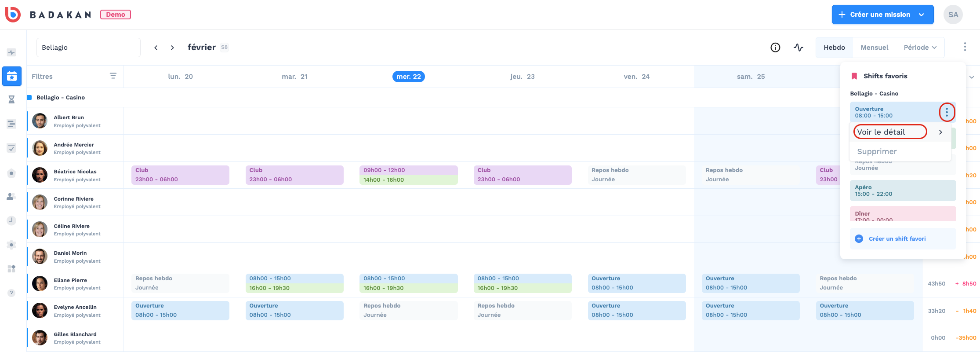Open the Bellagio establishment selector

[88, 48]
